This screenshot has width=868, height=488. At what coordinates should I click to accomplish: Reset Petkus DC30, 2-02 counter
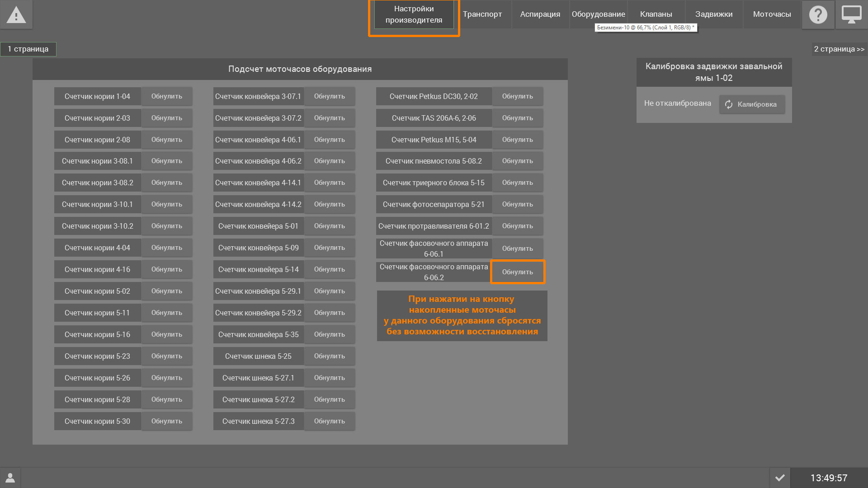point(517,96)
